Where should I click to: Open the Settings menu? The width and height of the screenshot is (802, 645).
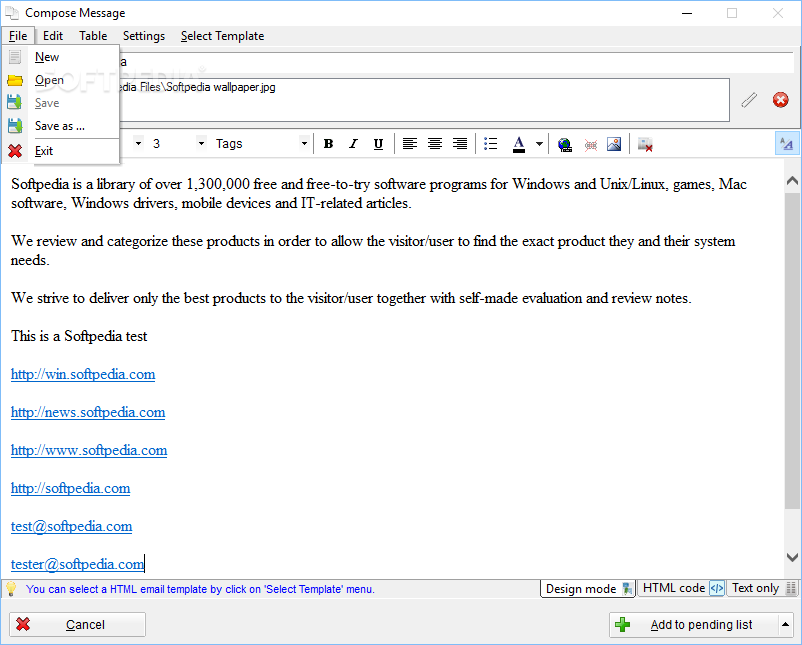144,36
